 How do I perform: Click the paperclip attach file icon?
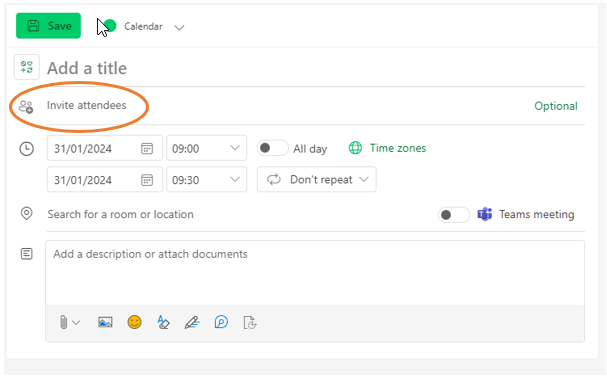pos(63,322)
